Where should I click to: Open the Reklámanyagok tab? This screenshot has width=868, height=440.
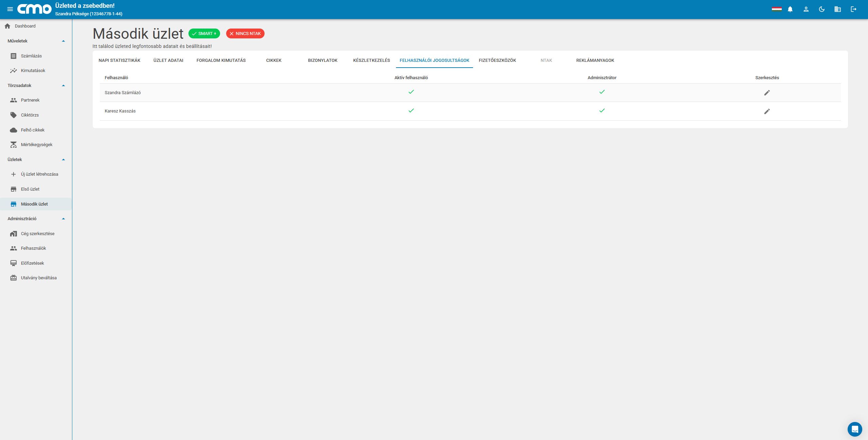coord(595,60)
